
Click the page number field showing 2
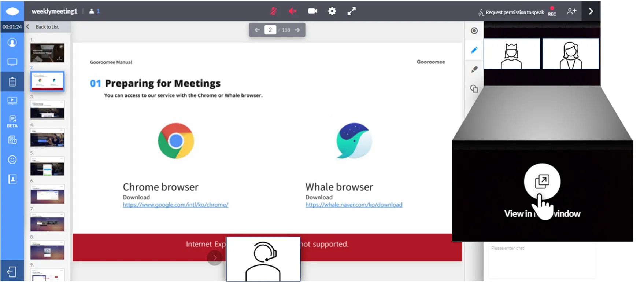[270, 30]
